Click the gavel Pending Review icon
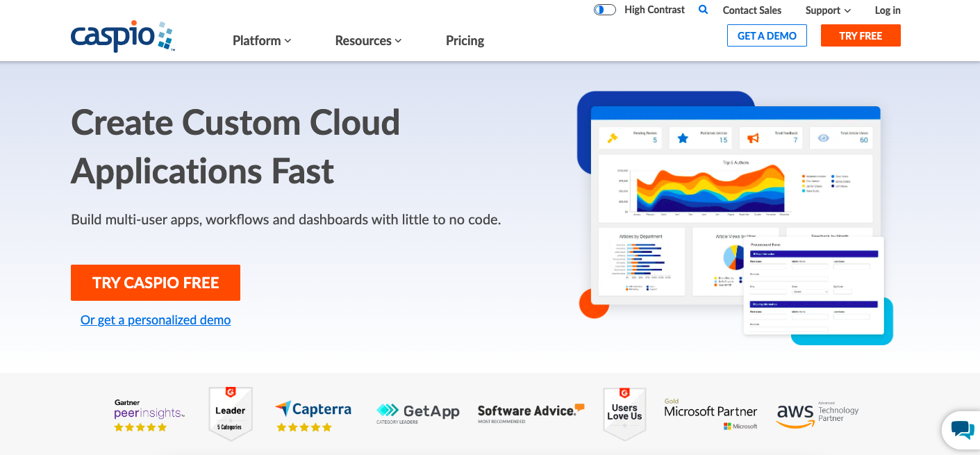Image resolution: width=980 pixels, height=455 pixels. point(613,138)
